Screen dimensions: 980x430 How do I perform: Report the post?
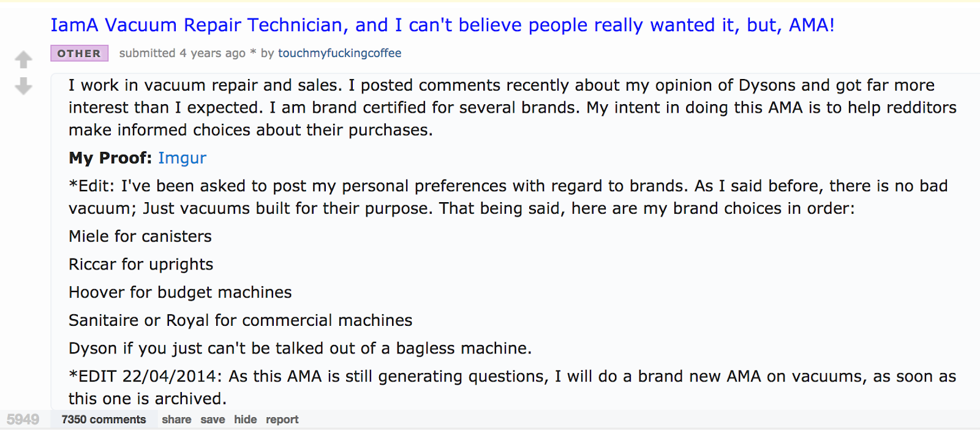282,419
